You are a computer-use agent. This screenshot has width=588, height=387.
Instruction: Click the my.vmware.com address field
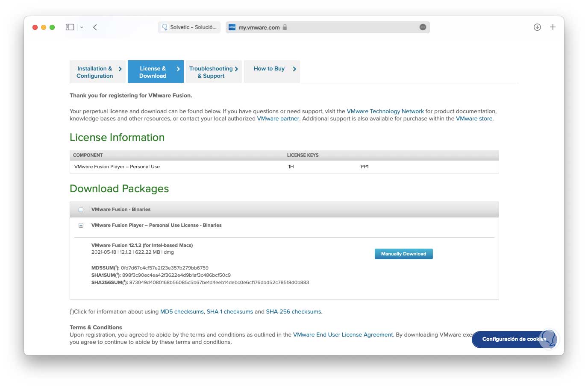(x=328, y=27)
